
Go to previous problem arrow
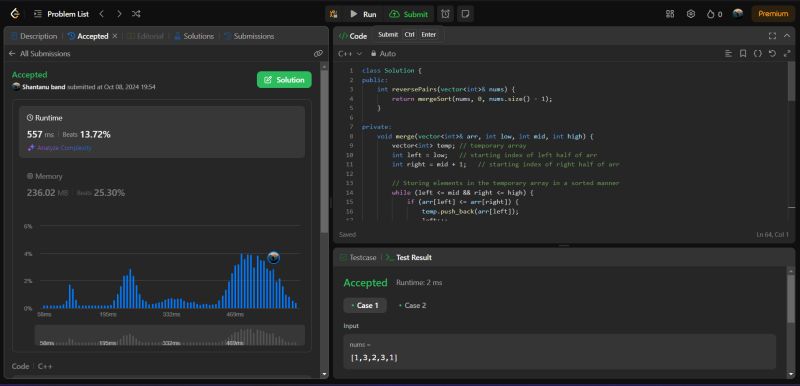tap(102, 14)
